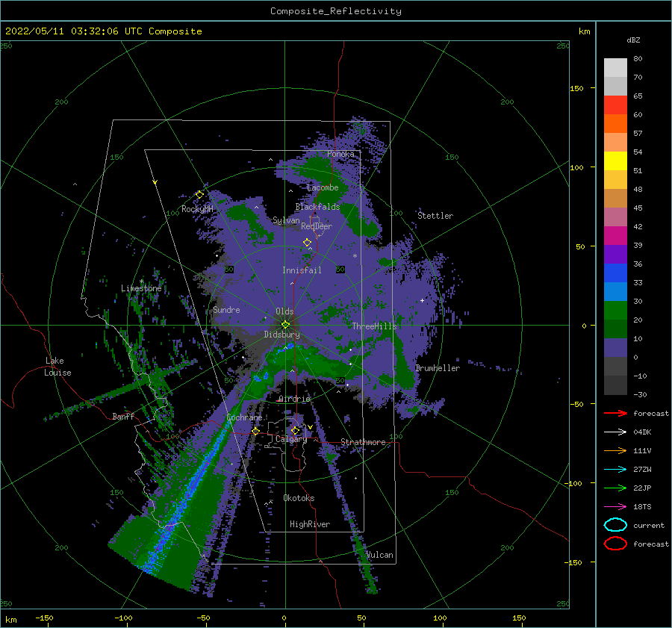The width and height of the screenshot is (672, 628).
Task: Click the Didsbury town label
Action: click(x=281, y=335)
